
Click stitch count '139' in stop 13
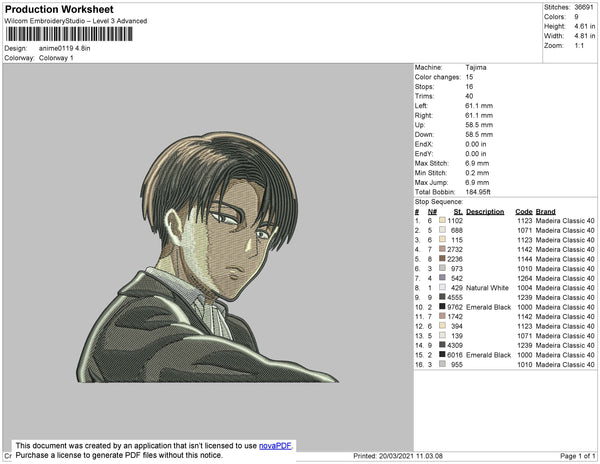(x=457, y=335)
